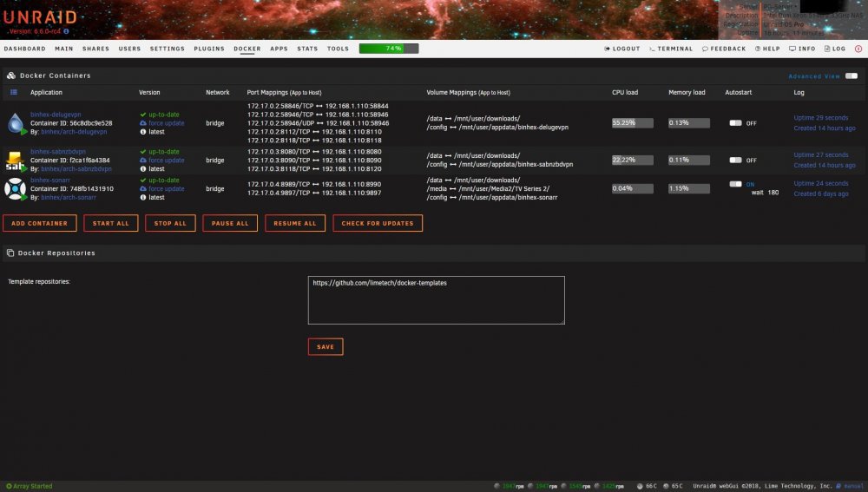Open the Users tab
This screenshot has height=492, width=868.
pos(129,49)
